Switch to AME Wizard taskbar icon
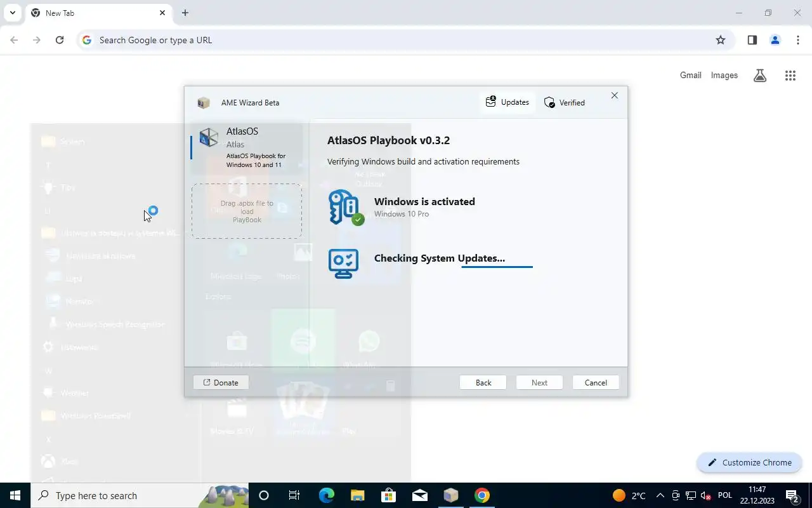 click(451, 495)
